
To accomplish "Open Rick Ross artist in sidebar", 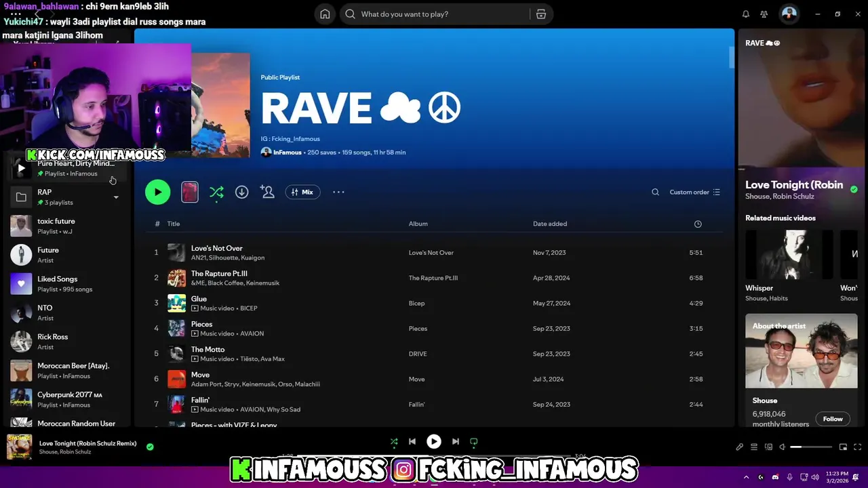I will pos(66,342).
